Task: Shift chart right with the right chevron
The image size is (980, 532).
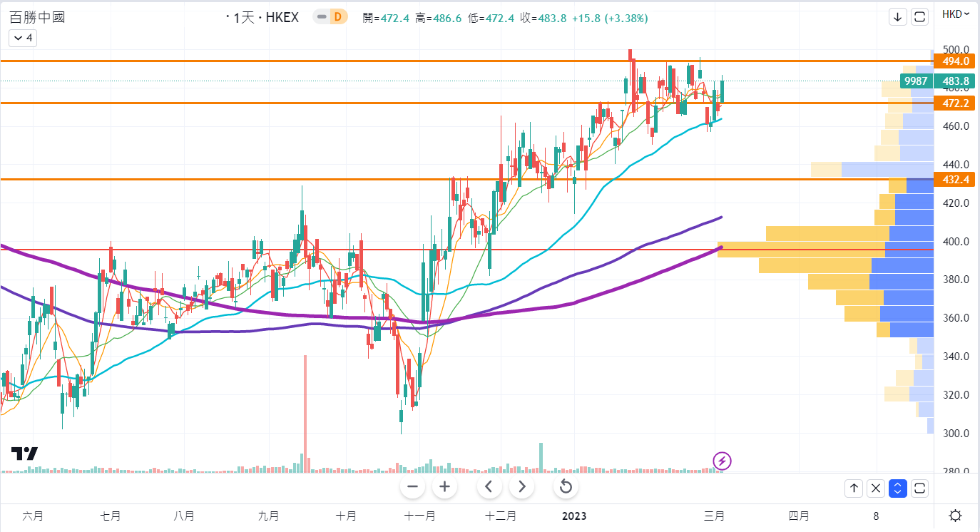Action: pyautogui.click(x=521, y=487)
